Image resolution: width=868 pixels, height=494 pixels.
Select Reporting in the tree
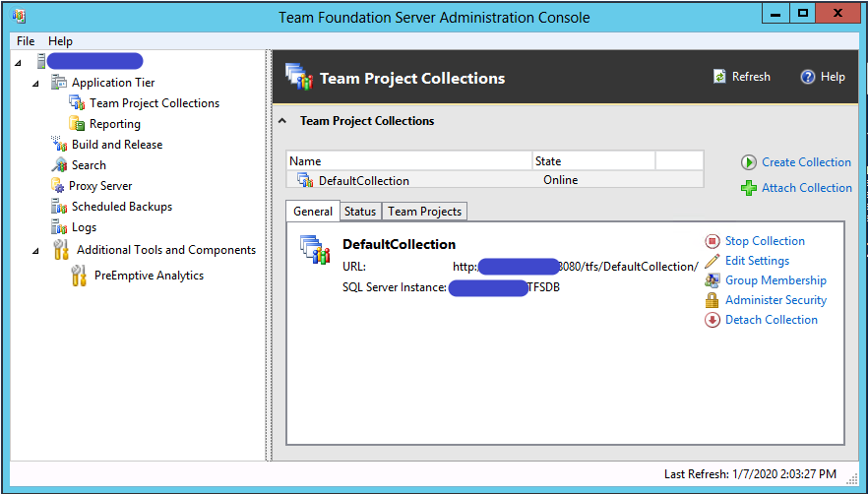115,124
